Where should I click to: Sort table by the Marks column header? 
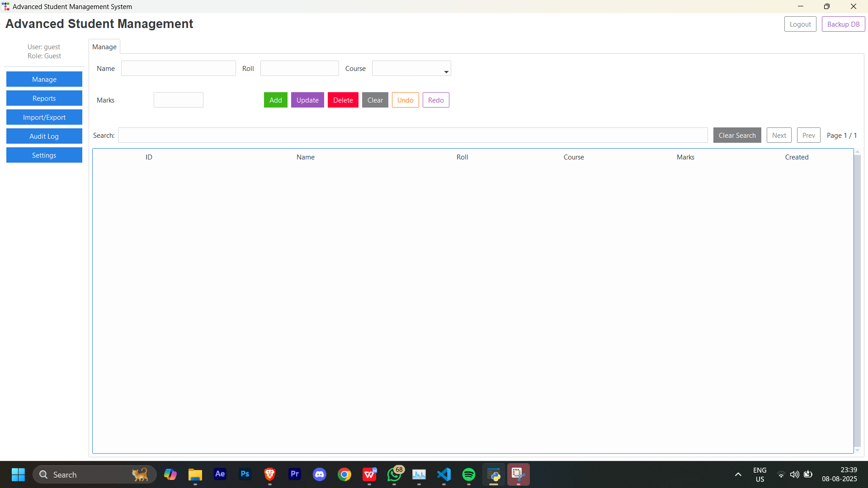click(685, 157)
